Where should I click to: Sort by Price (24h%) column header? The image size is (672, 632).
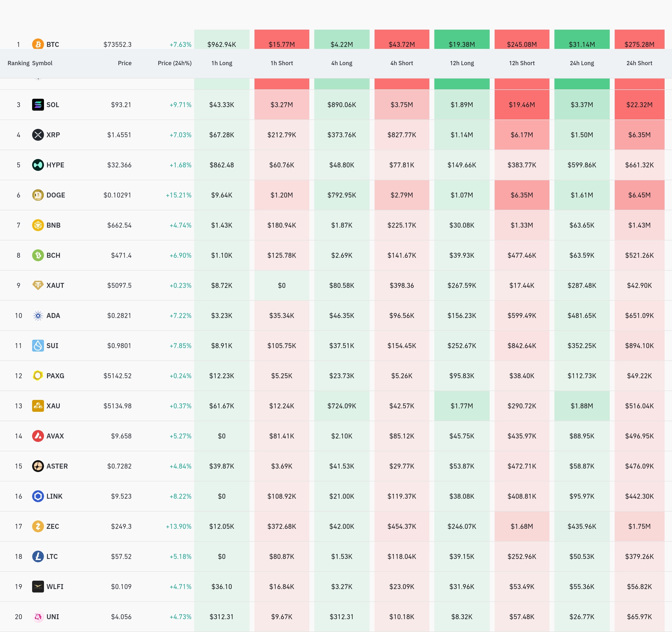pos(174,63)
